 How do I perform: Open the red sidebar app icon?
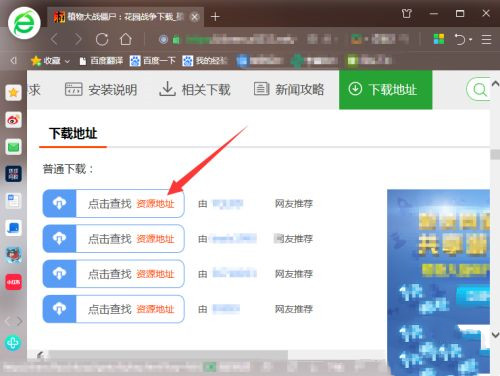(x=13, y=282)
